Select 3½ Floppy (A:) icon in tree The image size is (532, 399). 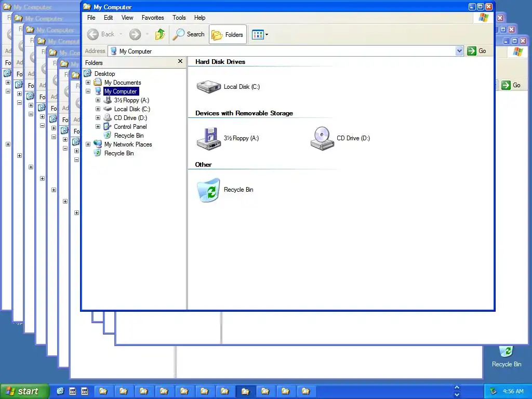tap(108, 100)
